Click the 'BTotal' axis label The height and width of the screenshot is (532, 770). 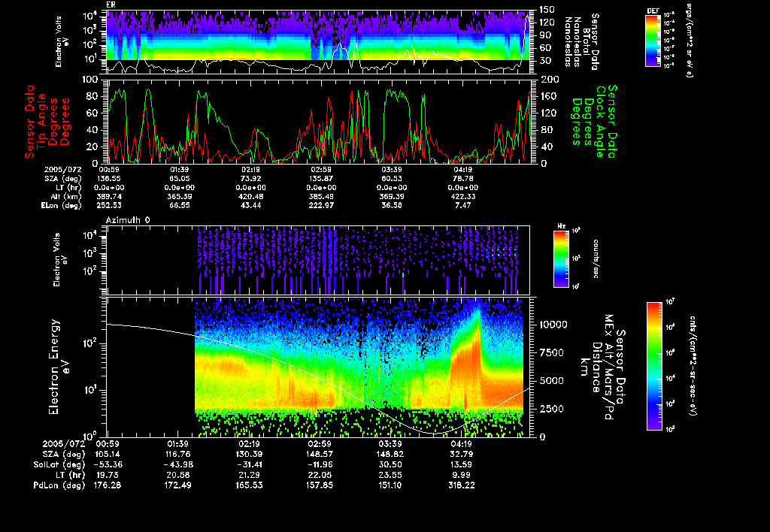(x=586, y=41)
